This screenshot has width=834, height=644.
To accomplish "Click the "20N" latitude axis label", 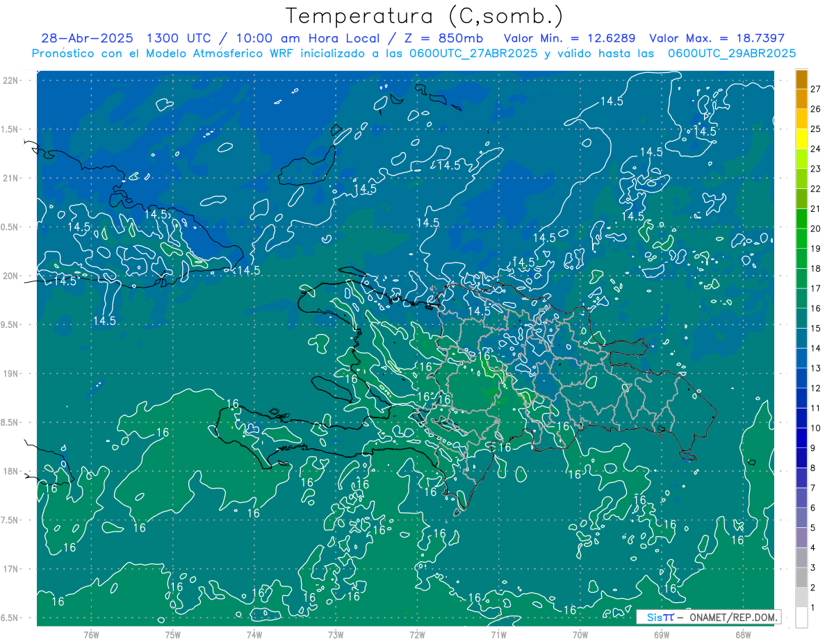I will coord(10,276).
